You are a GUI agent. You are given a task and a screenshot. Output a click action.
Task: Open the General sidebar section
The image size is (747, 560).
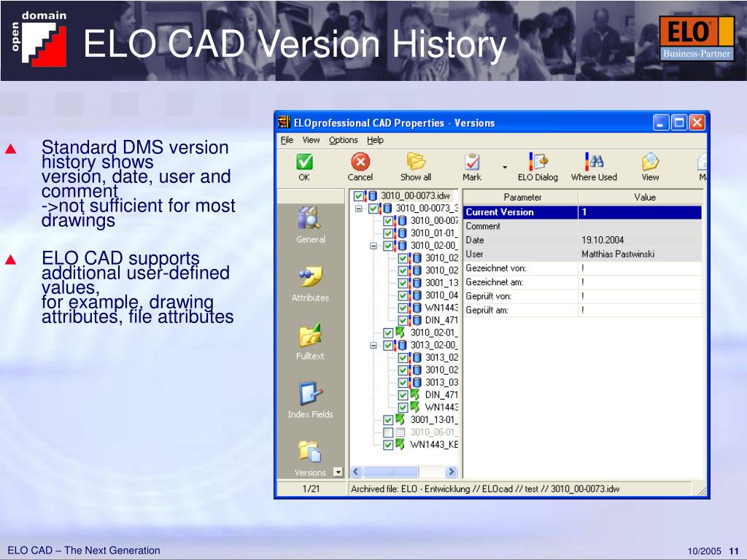point(310,225)
